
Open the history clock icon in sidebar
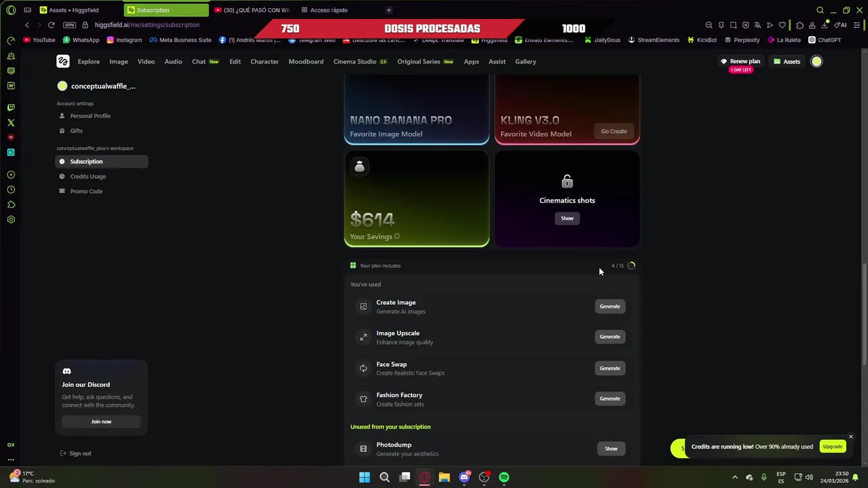tap(11, 190)
